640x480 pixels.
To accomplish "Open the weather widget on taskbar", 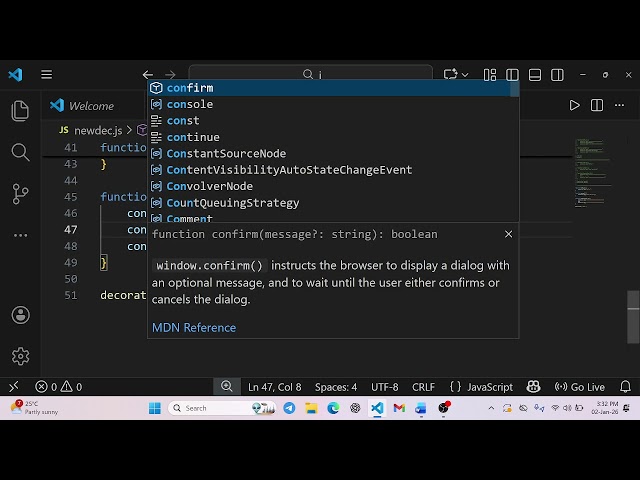I will [35, 407].
